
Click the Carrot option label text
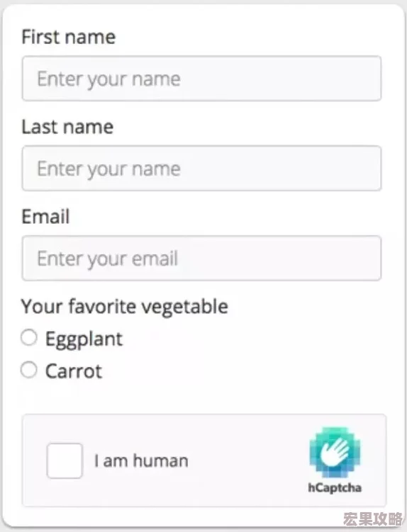click(x=74, y=371)
